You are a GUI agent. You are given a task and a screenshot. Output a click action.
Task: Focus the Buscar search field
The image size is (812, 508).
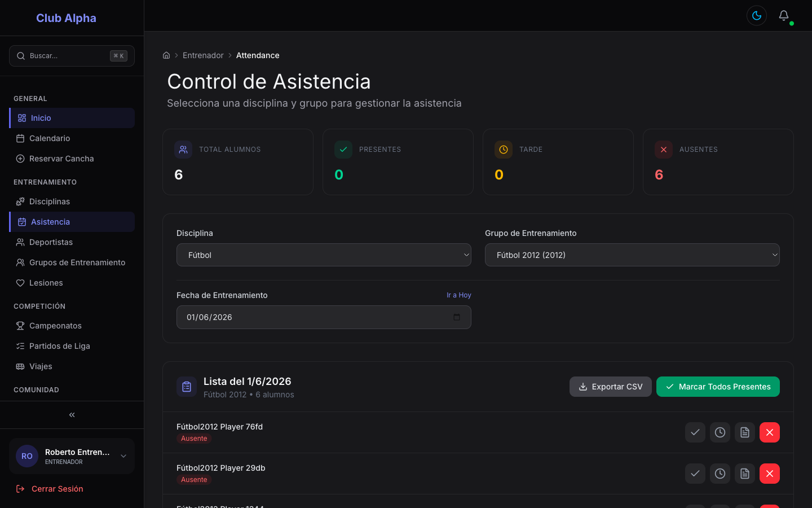pos(72,56)
